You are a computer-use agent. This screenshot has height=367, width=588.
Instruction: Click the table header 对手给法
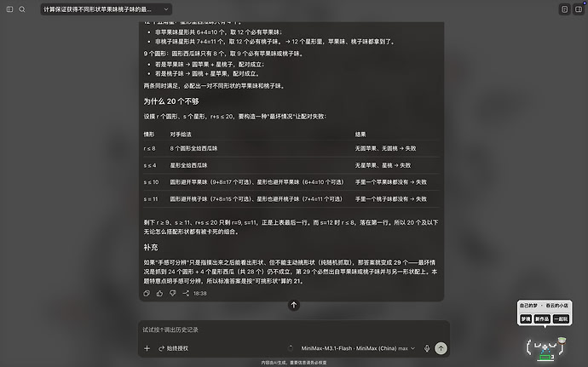(181, 135)
